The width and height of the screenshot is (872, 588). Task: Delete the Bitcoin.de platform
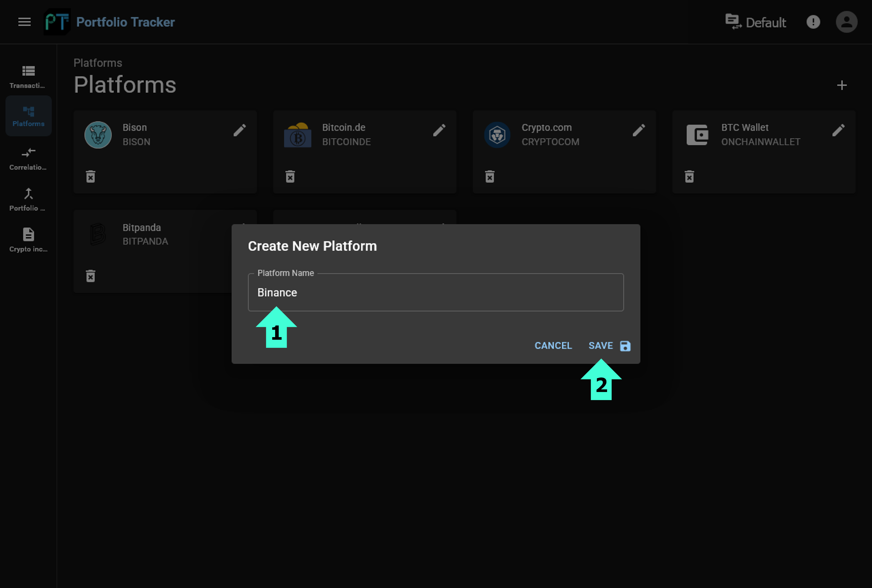[290, 176]
